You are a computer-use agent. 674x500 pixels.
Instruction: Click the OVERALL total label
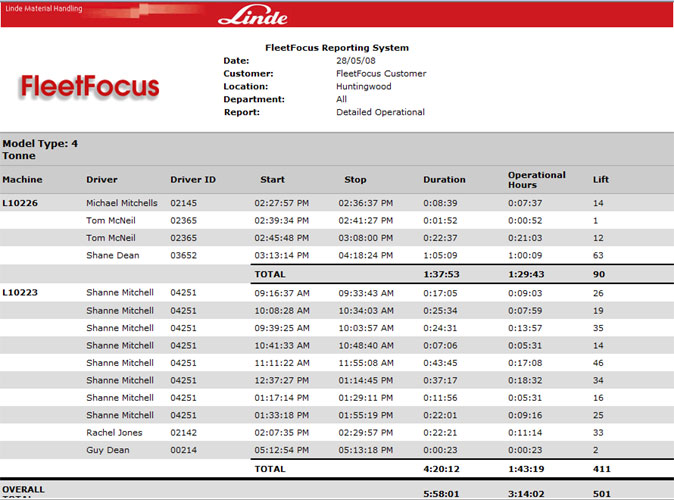click(23, 492)
